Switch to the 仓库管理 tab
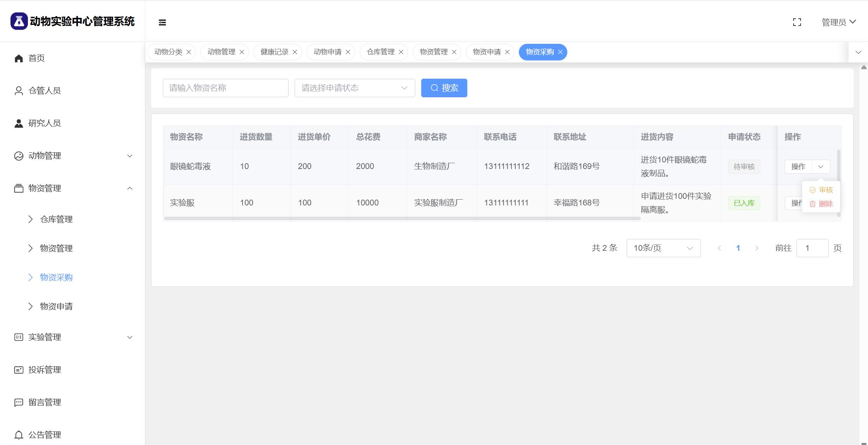Viewport: 868px width, 445px height. click(380, 52)
